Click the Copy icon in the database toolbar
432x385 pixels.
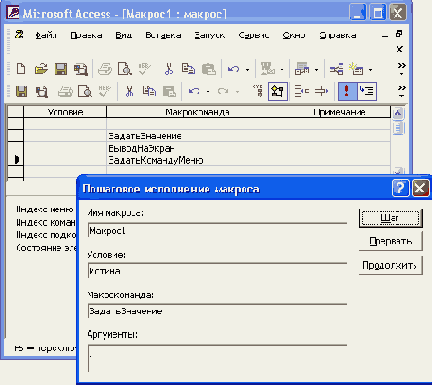[188, 69]
